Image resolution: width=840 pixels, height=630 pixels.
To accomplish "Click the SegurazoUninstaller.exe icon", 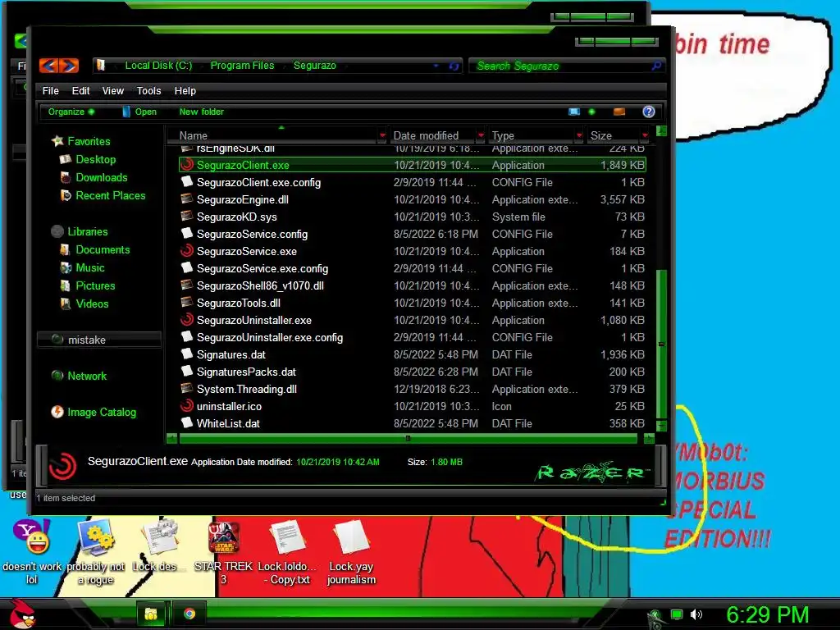I will point(187,320).
